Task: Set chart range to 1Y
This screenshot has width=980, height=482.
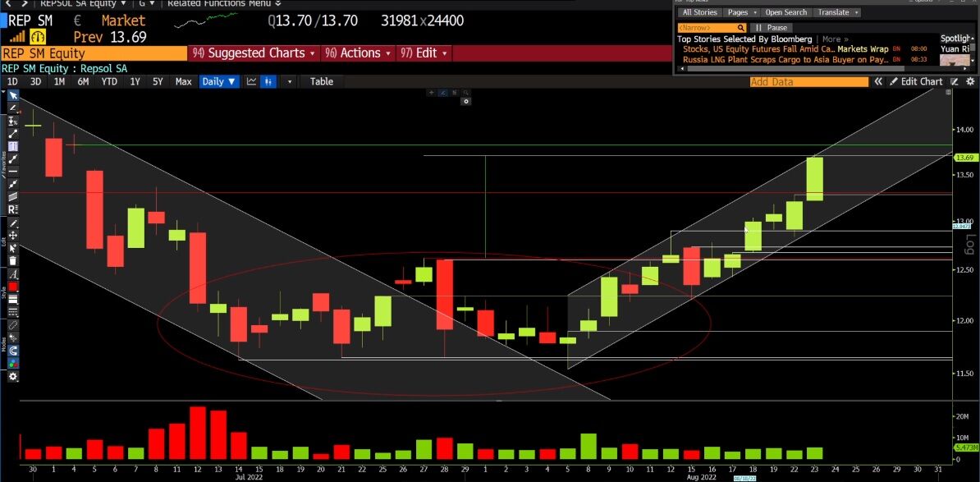Action: (x=135, y=81)
